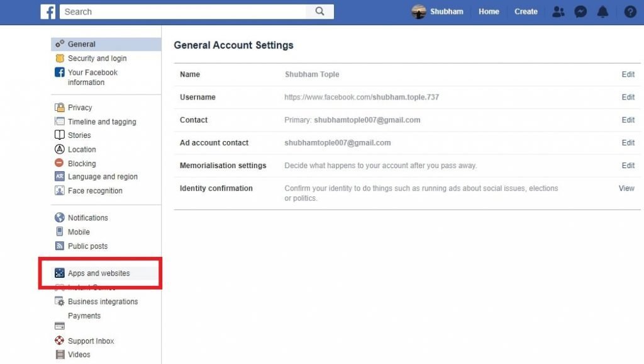Edit the Username row

coord(628,97)
